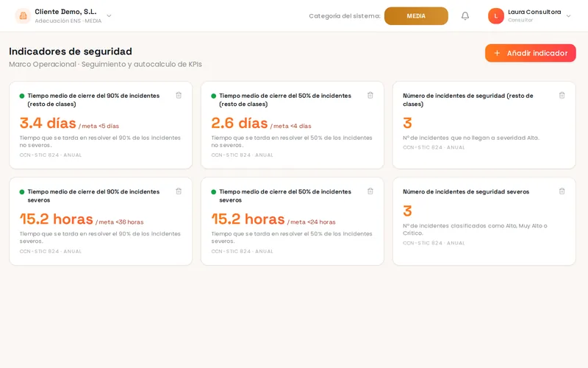The height and width of the screenshot is (368, 588).
Task: Click the Laura Consultora avatar
Action: pos(495,15)
